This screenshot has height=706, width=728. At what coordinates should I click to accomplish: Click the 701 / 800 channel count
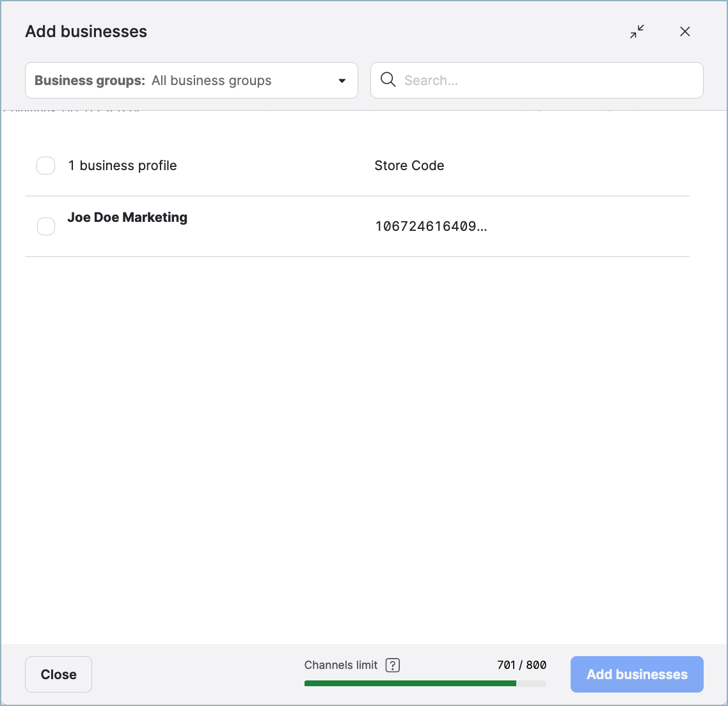pos(521,665)
